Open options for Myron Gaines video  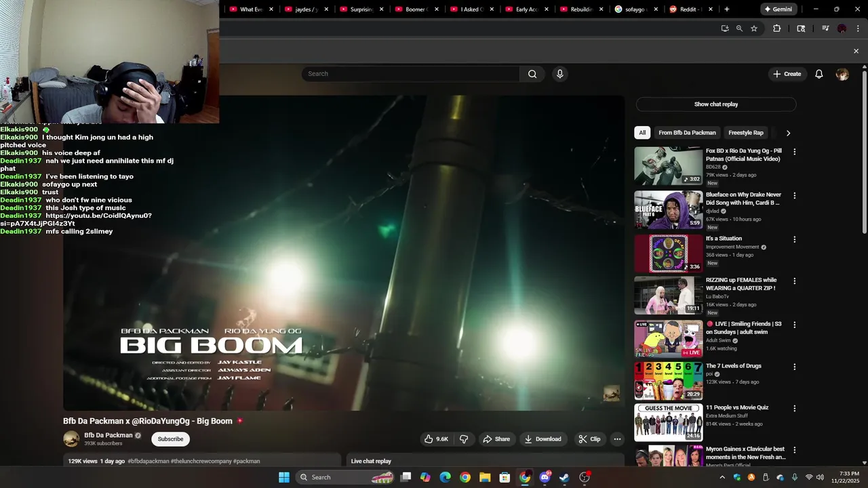click(795, 450)
